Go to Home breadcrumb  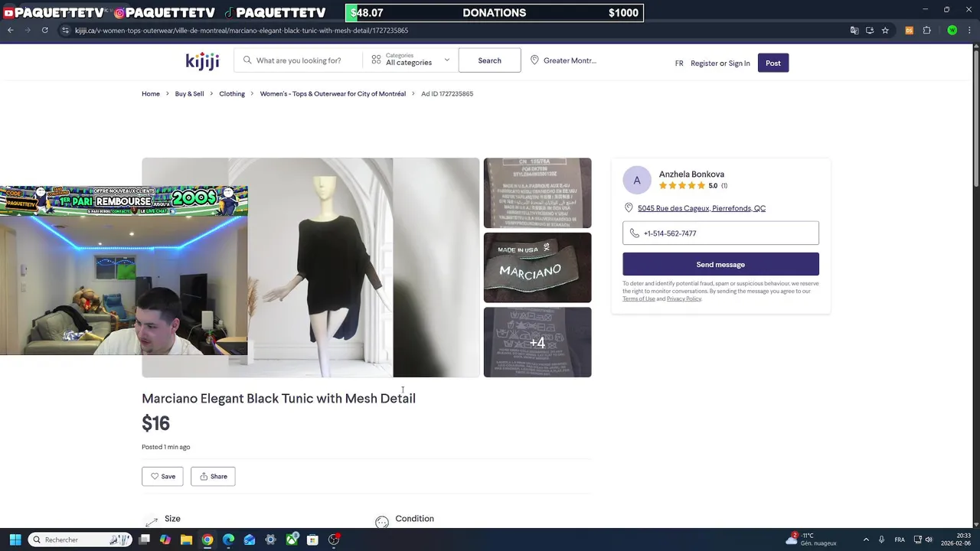(151, 93)
